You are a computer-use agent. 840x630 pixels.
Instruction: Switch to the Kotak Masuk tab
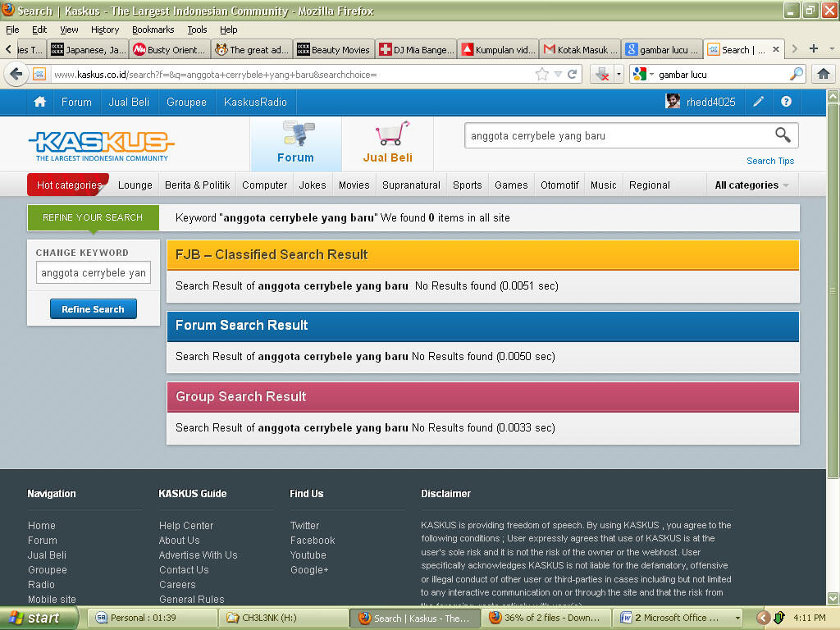pyautogui.click(x=580, y=49)
